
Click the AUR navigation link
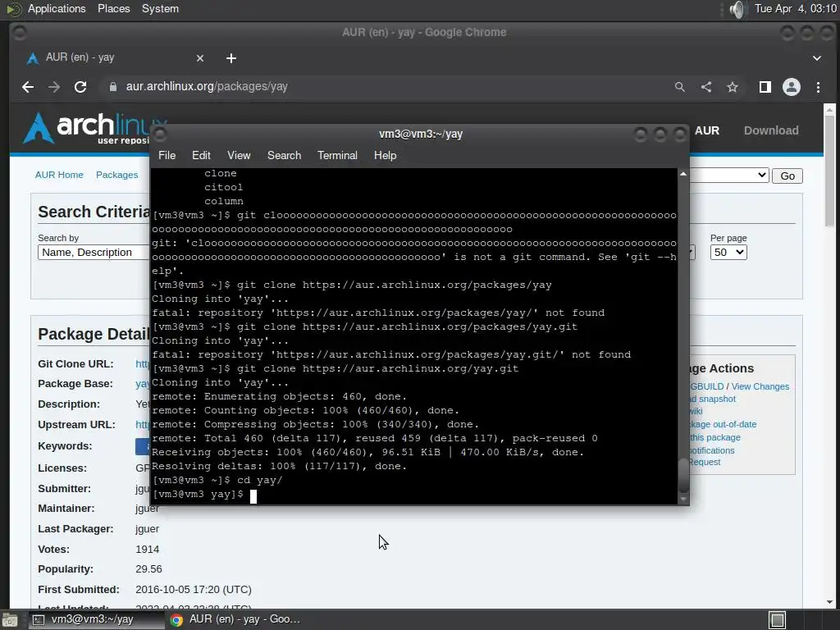point(706,130)
